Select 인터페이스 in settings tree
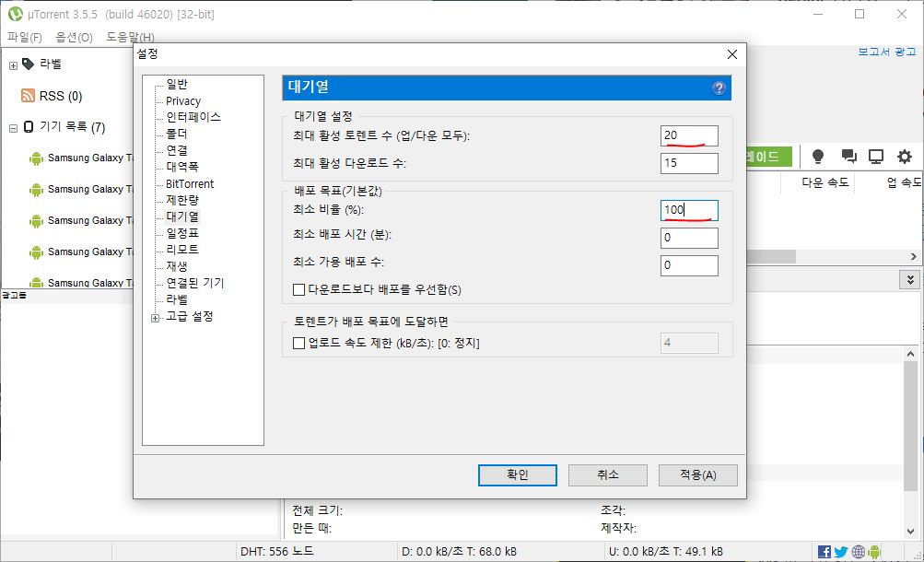The image size is (924, 562). point(193,117)
